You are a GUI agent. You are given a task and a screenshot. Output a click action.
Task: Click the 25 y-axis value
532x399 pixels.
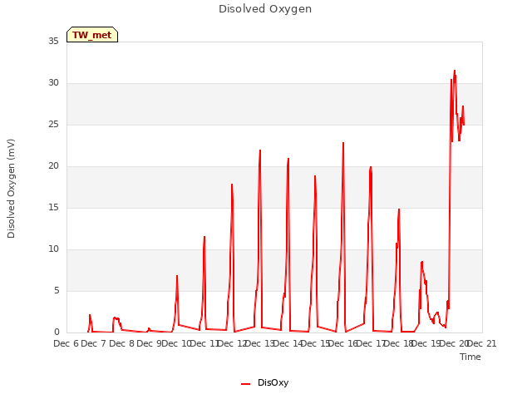click(x=53, y=124)
